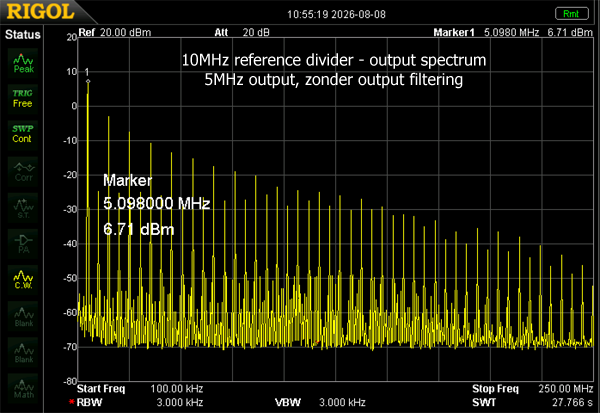The image size is (600, 413).
Task: Click the Start Freq 100.00 kHz value
Action: coord(176,389)
